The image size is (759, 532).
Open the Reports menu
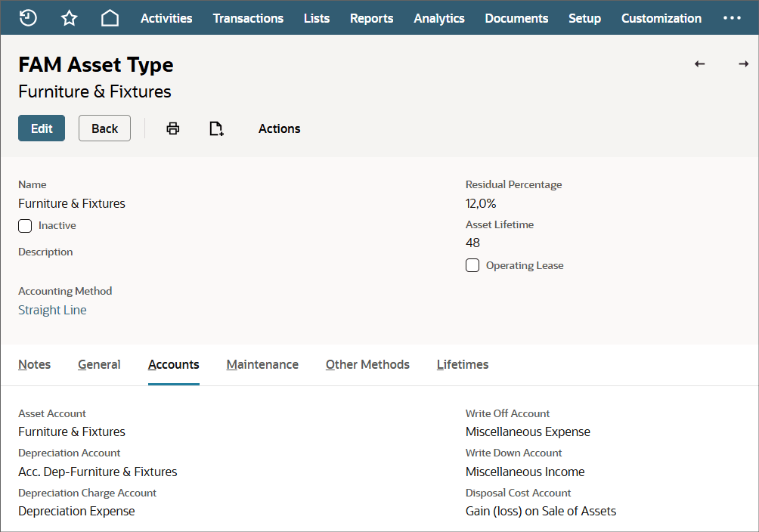click(x=372, y=18)
